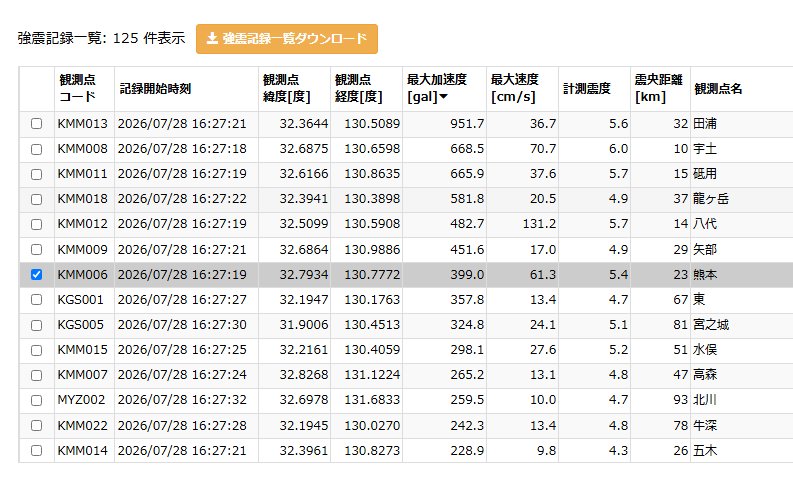The width and height of the screenshot is (793, 493).
Task: Download the strong-motion record list (強震記録一覧ダウンロード)
Action: coord(287,39)
